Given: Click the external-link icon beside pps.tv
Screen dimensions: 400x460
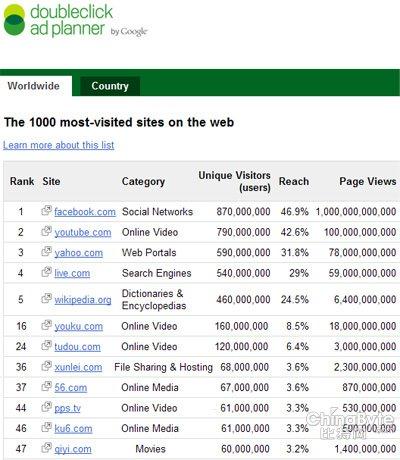Looking at the screenshot, I should point(46,407).
